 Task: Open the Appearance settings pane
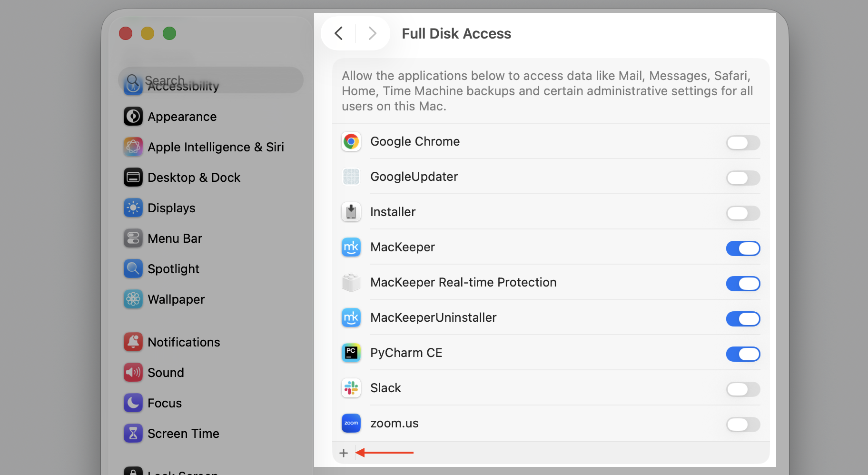[212, 117]
